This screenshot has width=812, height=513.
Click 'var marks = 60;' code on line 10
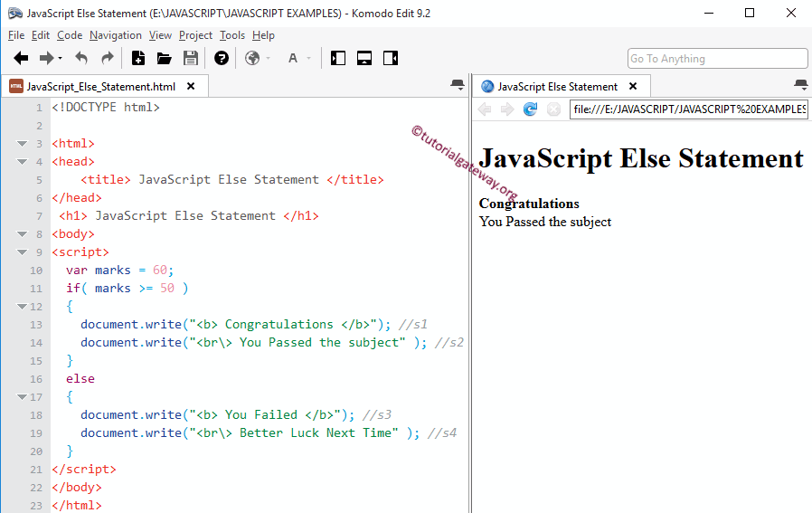click(119, 270)
